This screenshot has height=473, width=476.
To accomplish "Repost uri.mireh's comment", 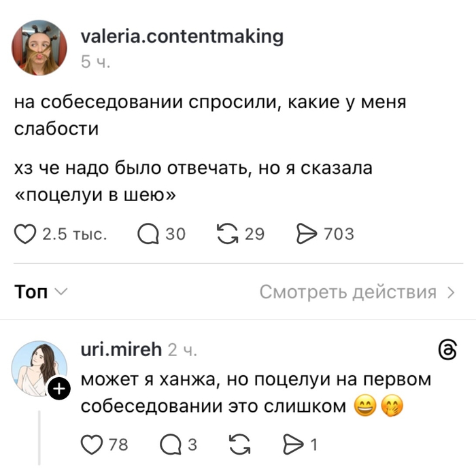I will point(240,444).
